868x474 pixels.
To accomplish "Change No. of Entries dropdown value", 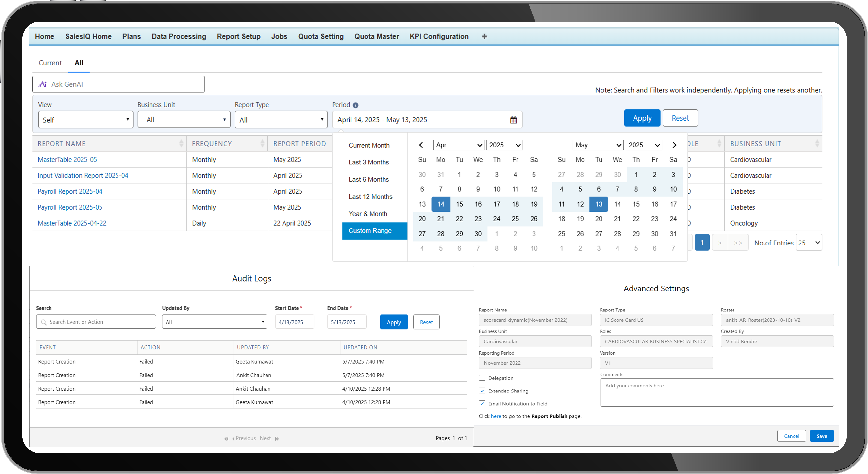I will pos(809,242).
